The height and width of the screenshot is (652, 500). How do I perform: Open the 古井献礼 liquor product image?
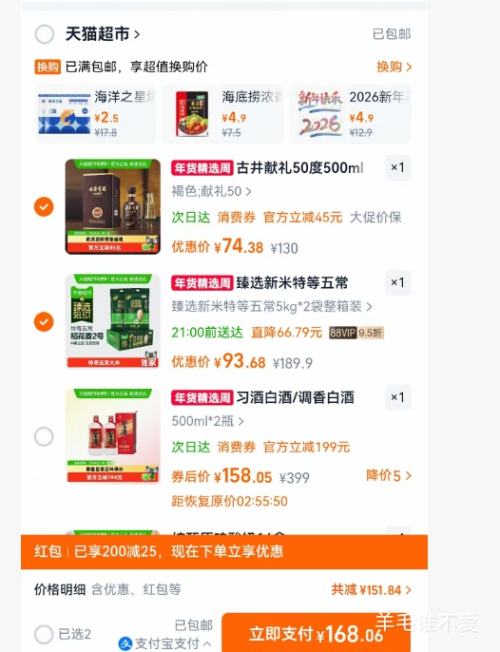(113, 207)
